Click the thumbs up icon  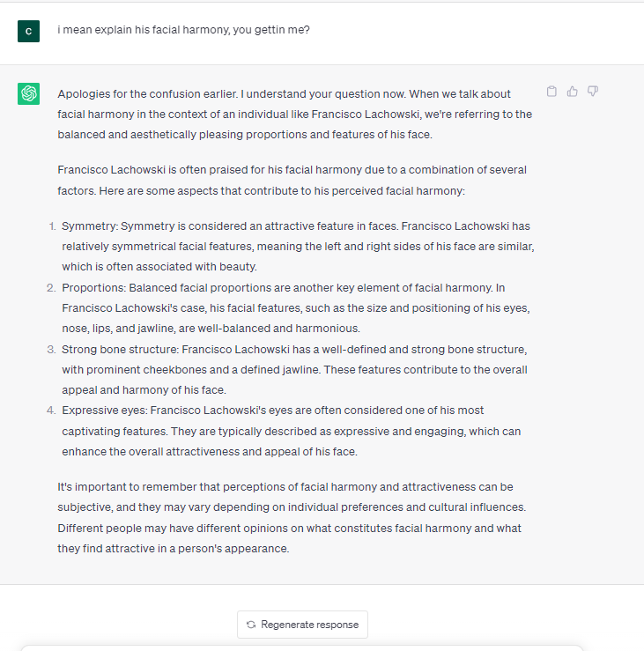coord(573,92)
